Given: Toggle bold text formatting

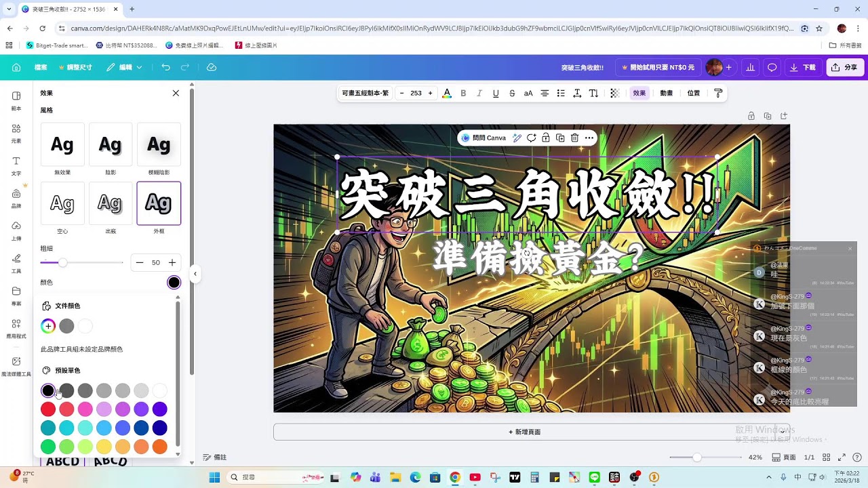Looking at the screenshot, I should (463, 93).
